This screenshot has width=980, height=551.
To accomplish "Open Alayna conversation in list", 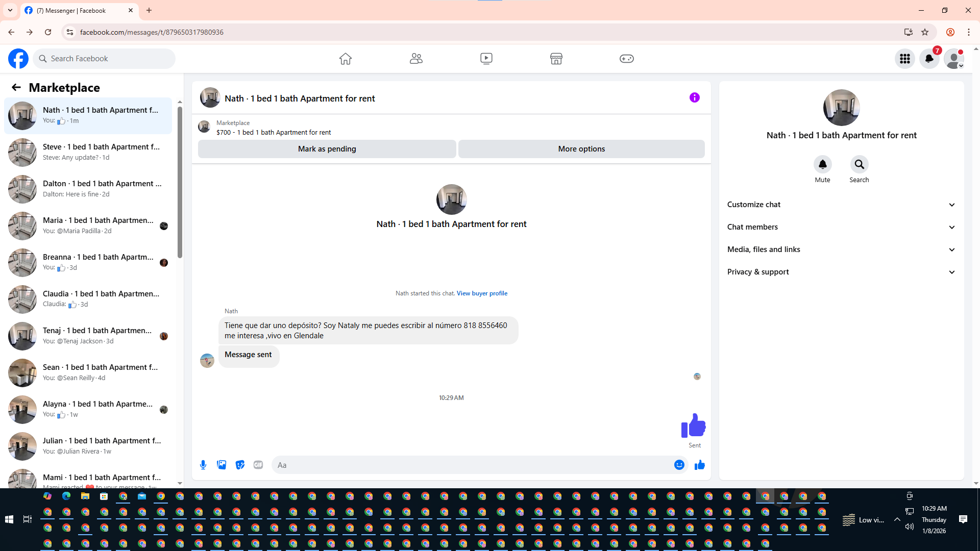I will tap(88, 409).
